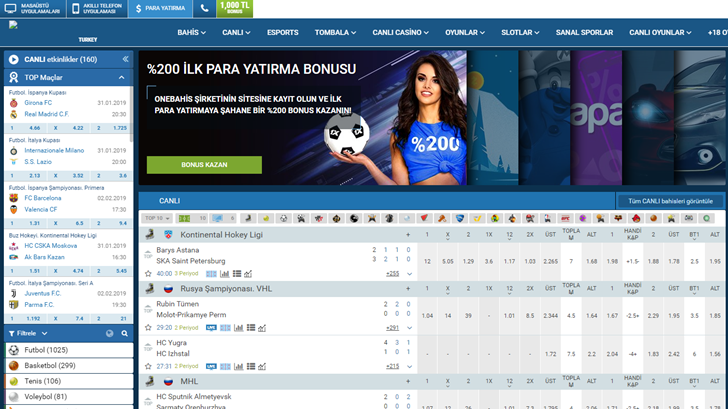Viewport: 728px width, 409px height.
Task: Collapse sidebar with double chevron icon
Action: coord(125,59)
